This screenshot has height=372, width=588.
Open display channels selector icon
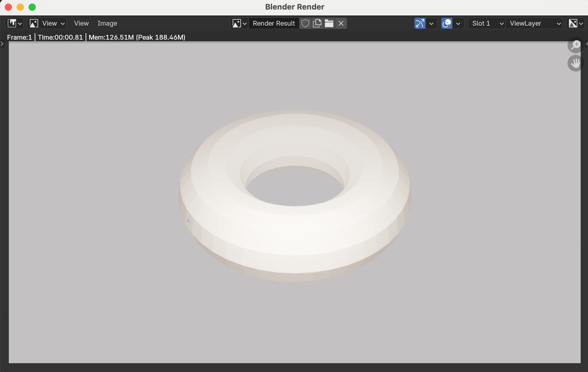click(x=575, y=23)
